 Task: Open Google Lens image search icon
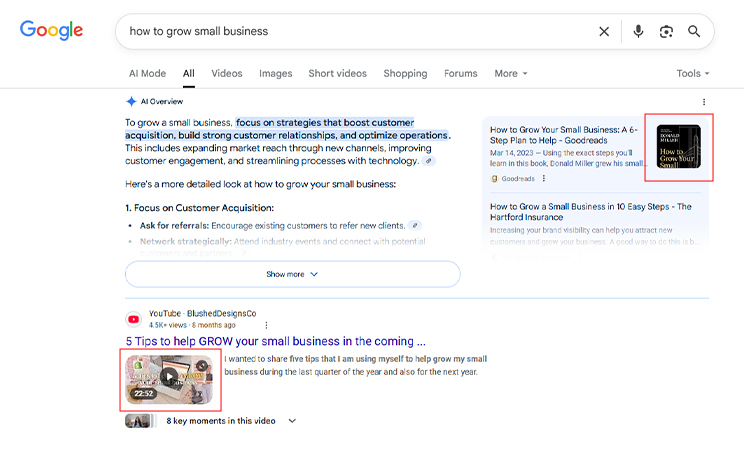666,32
